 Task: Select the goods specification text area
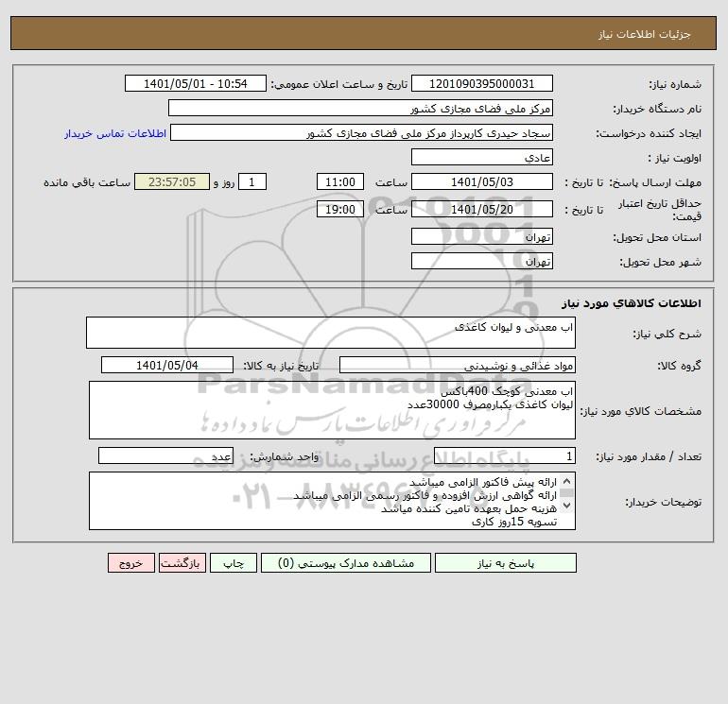click(332, 410)
